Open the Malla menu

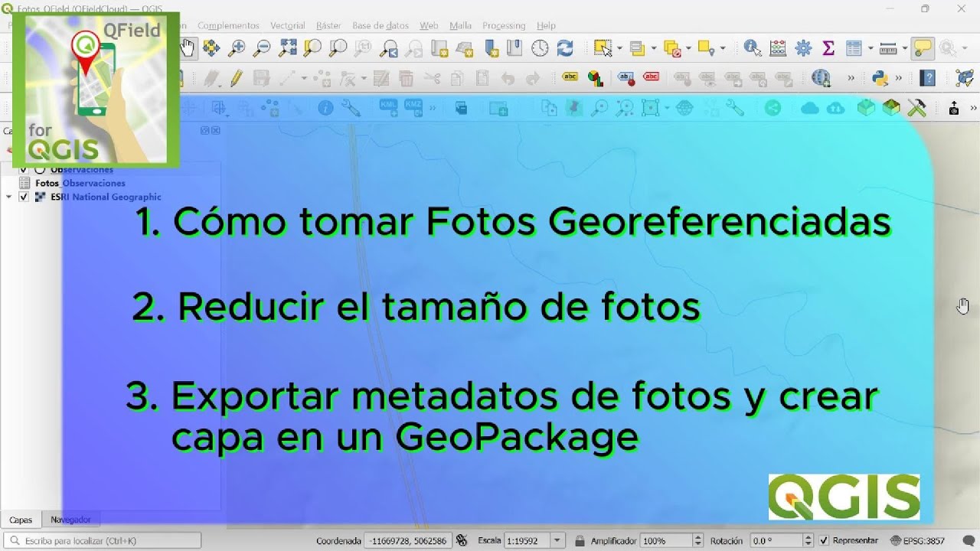point(460,25)
